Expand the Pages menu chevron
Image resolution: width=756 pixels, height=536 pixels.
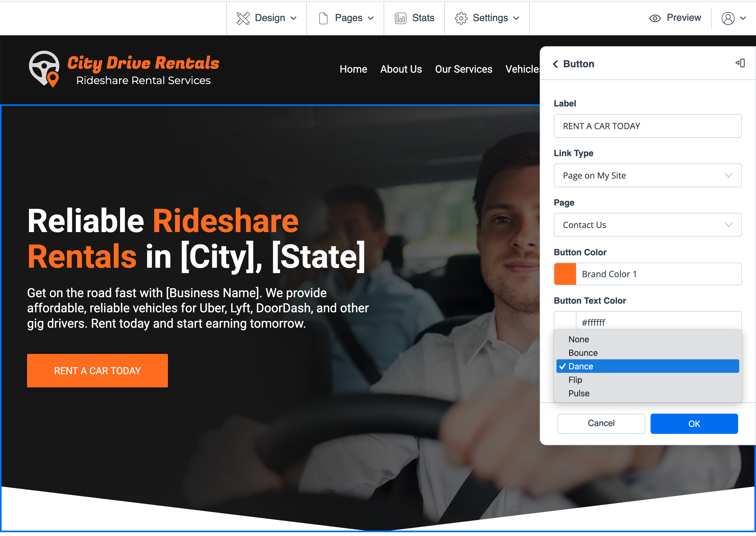point(371,18)
